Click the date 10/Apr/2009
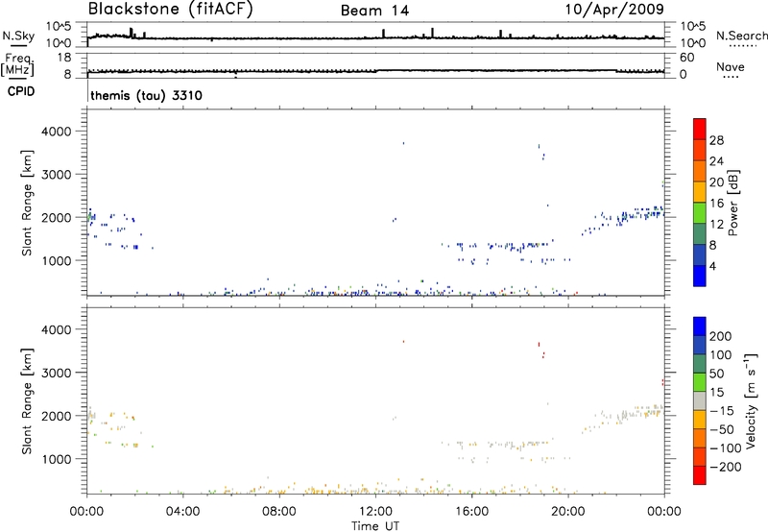 pos(614,10)
